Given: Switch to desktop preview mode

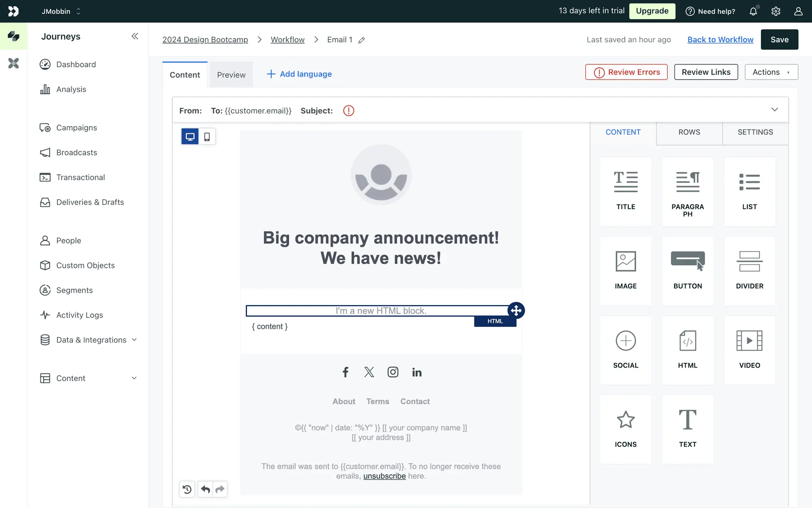Looking at the screenshot, I should click(x=190, y=137).
